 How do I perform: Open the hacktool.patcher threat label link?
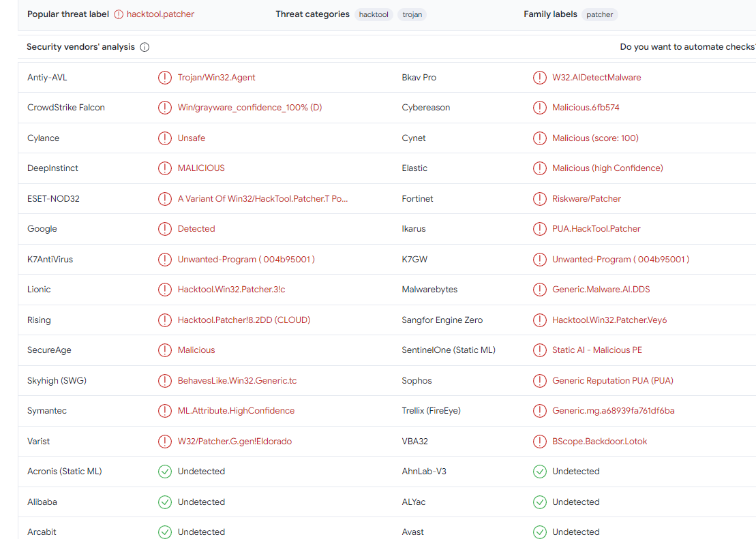click(160, 14)
